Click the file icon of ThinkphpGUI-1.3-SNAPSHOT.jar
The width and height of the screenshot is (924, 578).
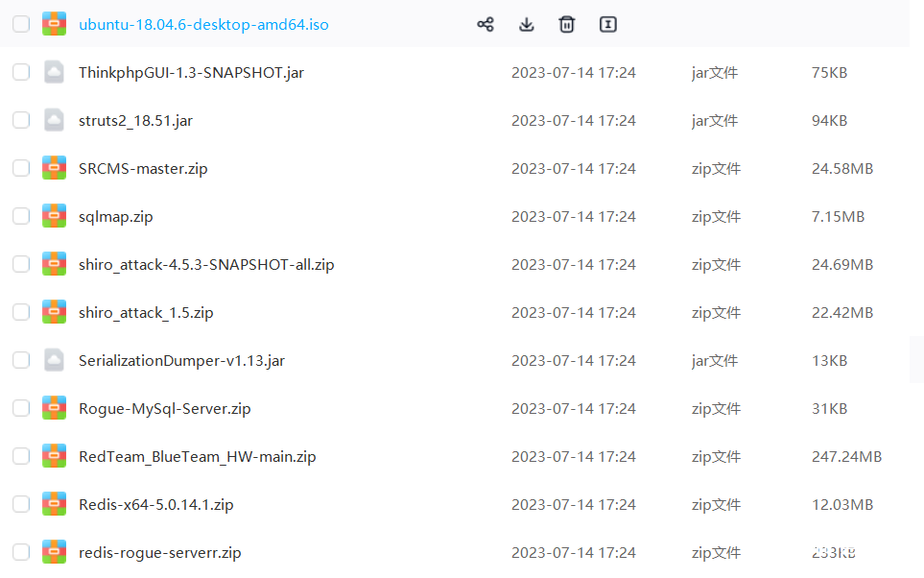click(x=55, y=72)
